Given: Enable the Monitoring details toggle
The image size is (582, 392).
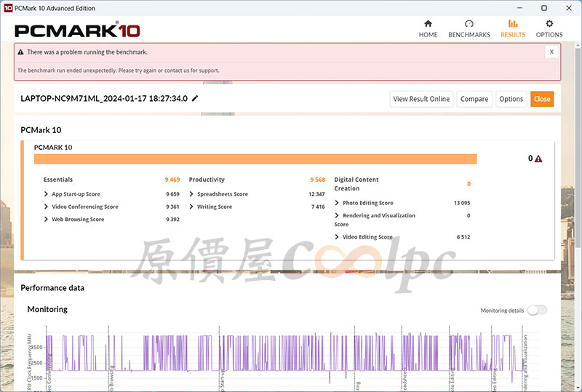Looking at the screenshot, I should click(x=537, y=311).
